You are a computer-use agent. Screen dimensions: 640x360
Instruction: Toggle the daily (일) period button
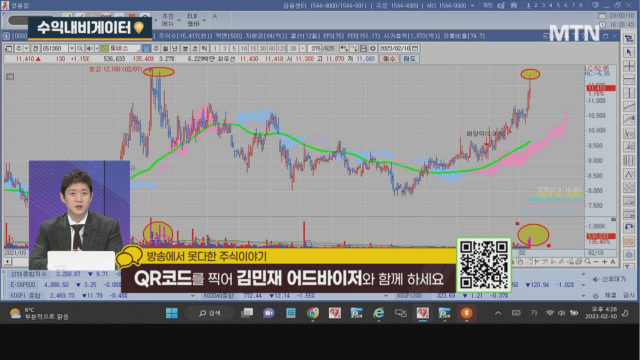click(x=146, y=49)
